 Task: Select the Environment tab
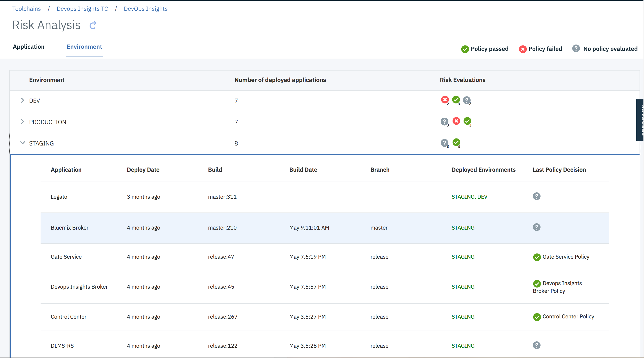click(x=84, y=47)
